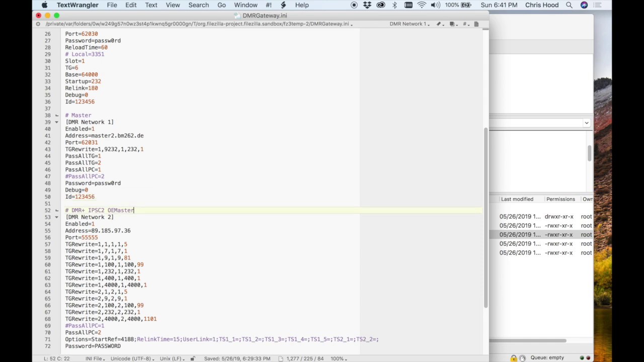Open the includes # menu in navigation bar

click(465, 24)
